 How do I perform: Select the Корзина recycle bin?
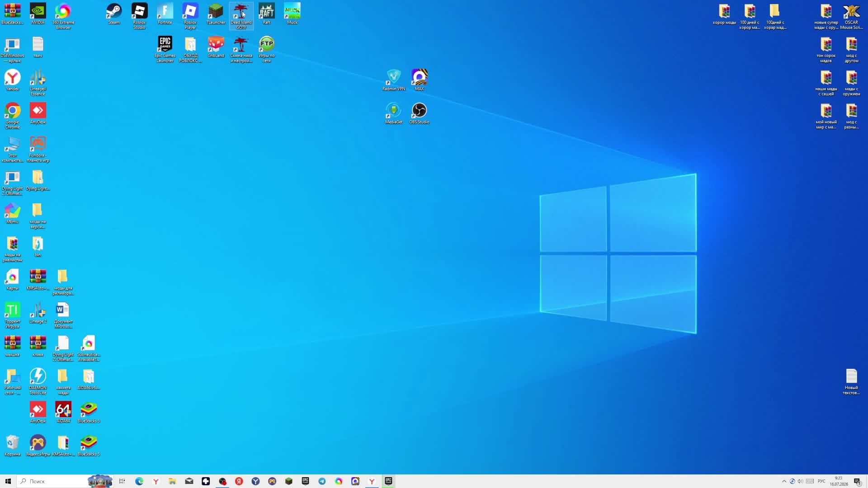[x=12, y=446]
